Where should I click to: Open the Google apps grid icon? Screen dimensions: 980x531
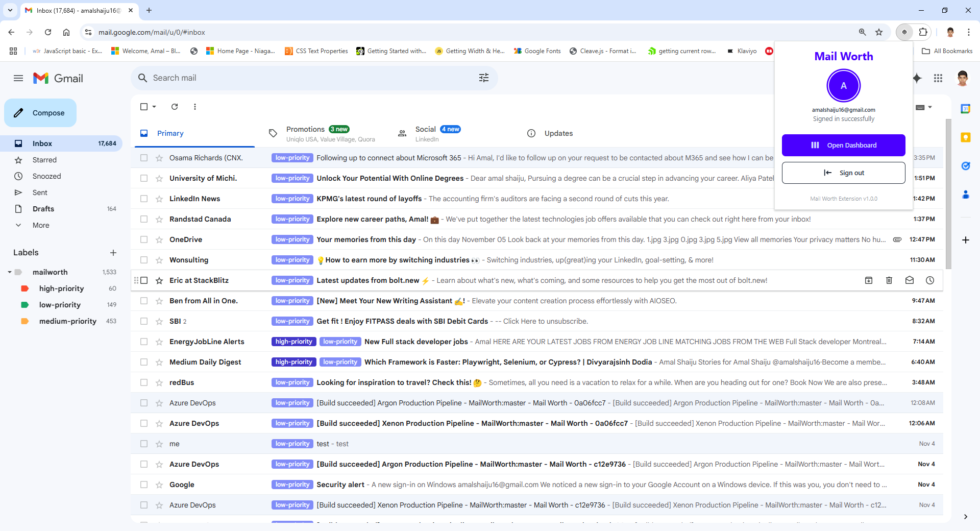938,78
